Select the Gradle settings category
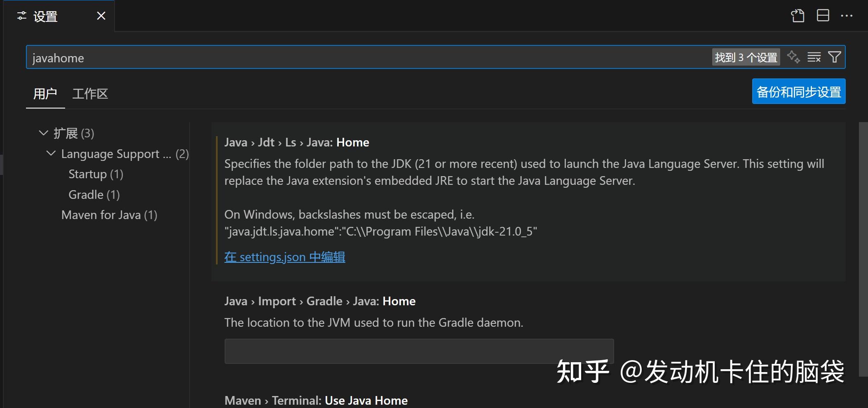Screen dimensions: 868x408 tap(94, 194)
